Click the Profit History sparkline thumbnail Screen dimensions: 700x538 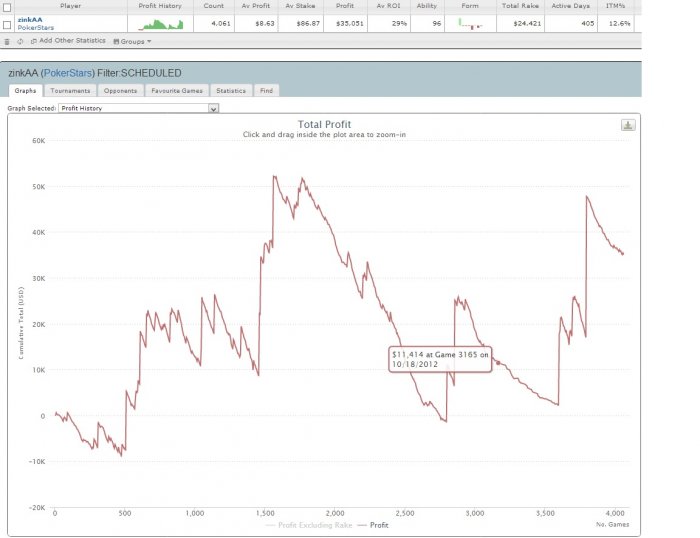pyautogui.click(x=161, y=24)
